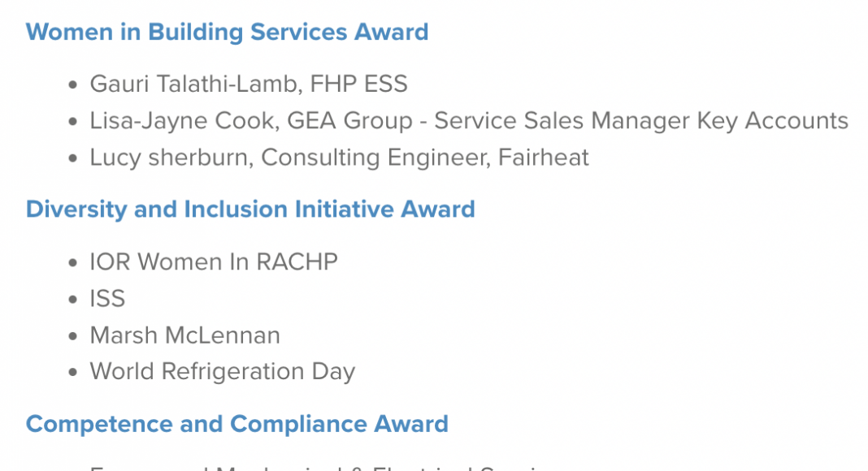This screenshot has height=471, width=868.
Task: Click the bullet point before Lisa-Jayne Cook
Action: pyautogui.click(x=74, y=122)
